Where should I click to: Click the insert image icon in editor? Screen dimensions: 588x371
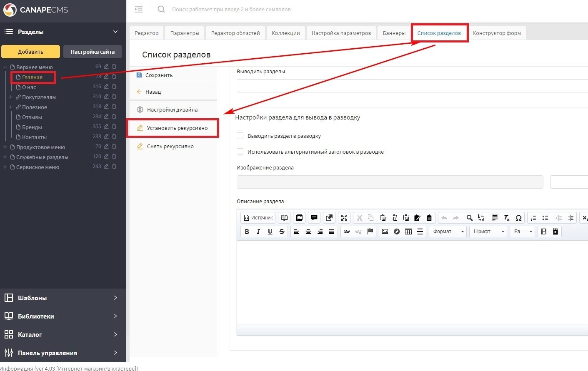385,232
